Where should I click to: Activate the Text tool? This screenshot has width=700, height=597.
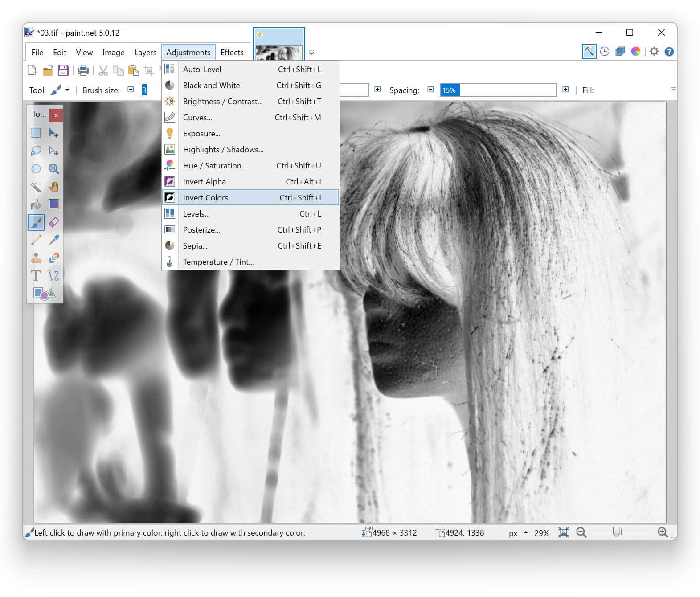coord(36,276)
